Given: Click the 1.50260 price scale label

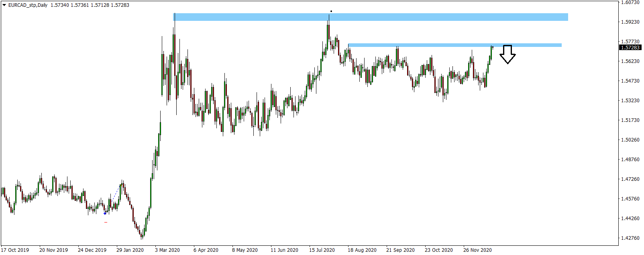Looking at the screenshot, I should 630,140.
